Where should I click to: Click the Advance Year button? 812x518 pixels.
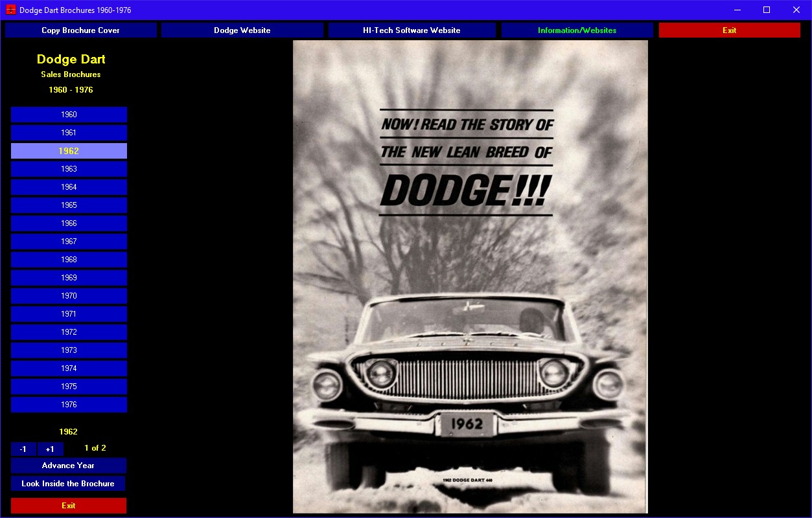click(68, 466)
